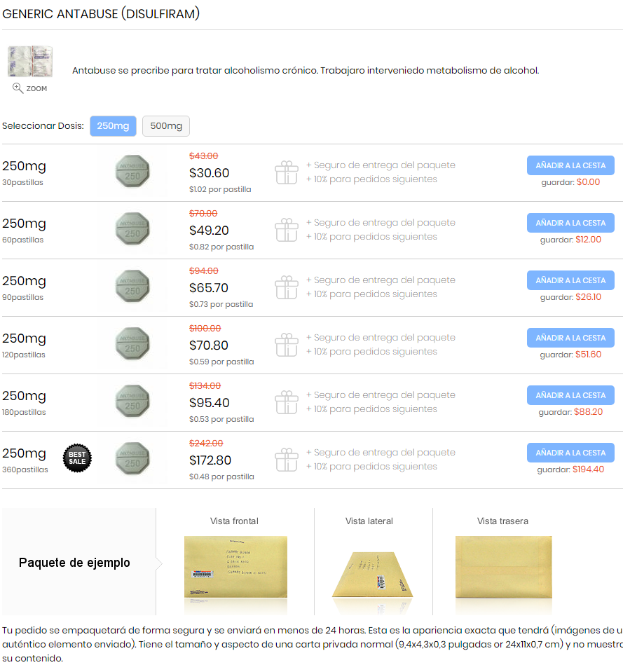Click the Best Sale badge icon
Viewport: 623px width, 672px height.
(77, 458)
